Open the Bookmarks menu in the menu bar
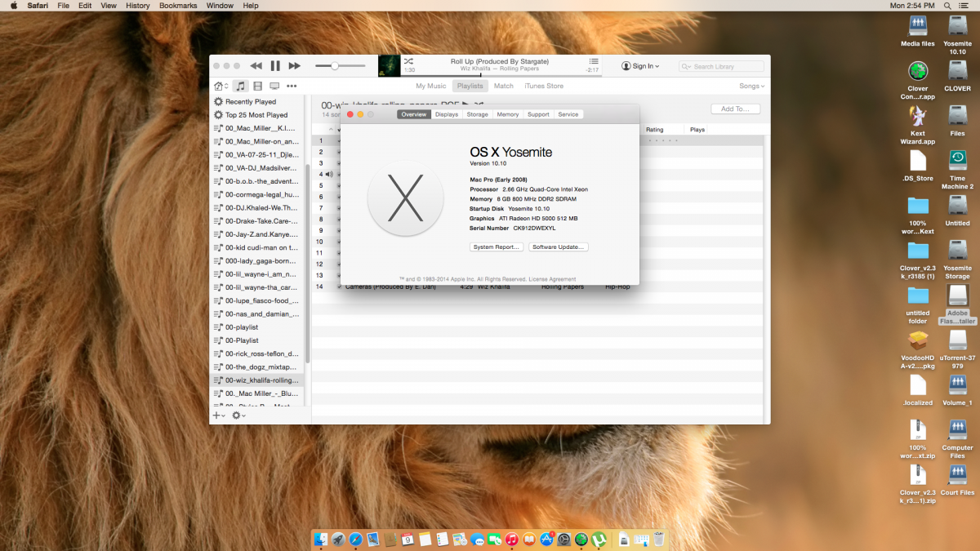This screenshot has width=980, height=551. pyautogui.click(x=177, y=6)
